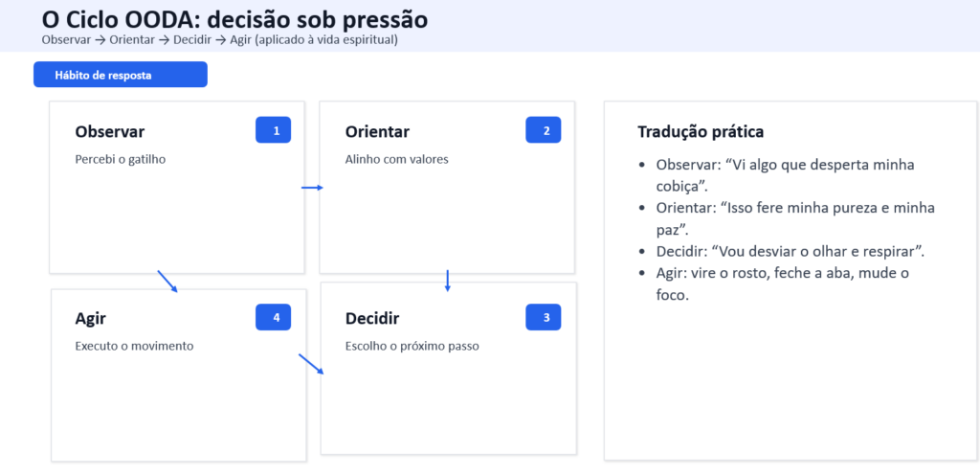Click the arrow from Orientar down to Decidir
Screen dimensions: 980x476
447,281
